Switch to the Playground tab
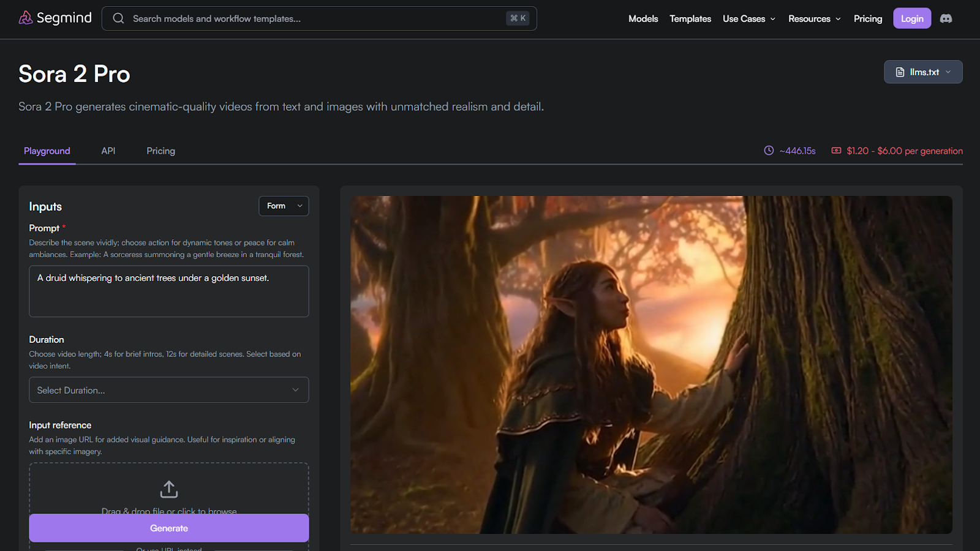The width and height of the screenshot is (980, 551). 47,151
